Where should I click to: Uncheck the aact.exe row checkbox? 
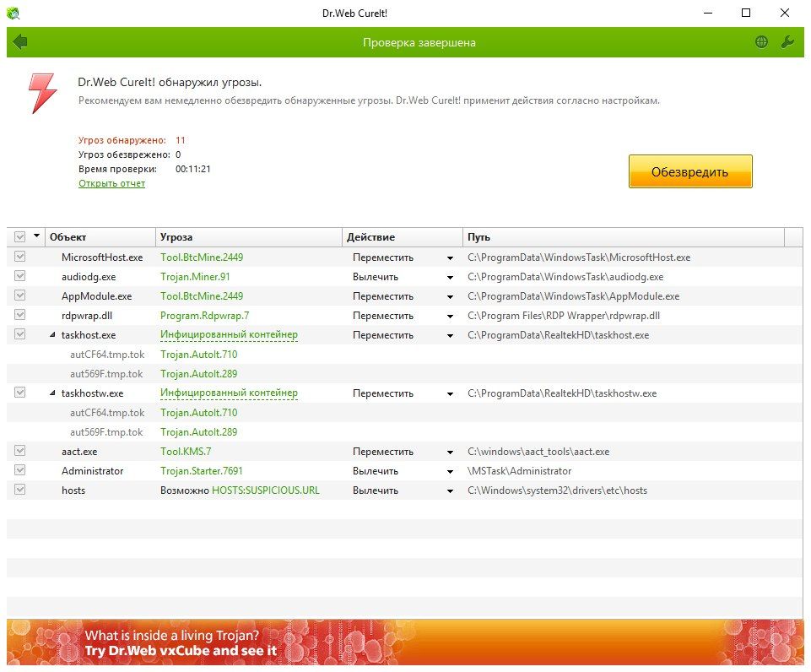pyautogui.click(x=19, y=451)
